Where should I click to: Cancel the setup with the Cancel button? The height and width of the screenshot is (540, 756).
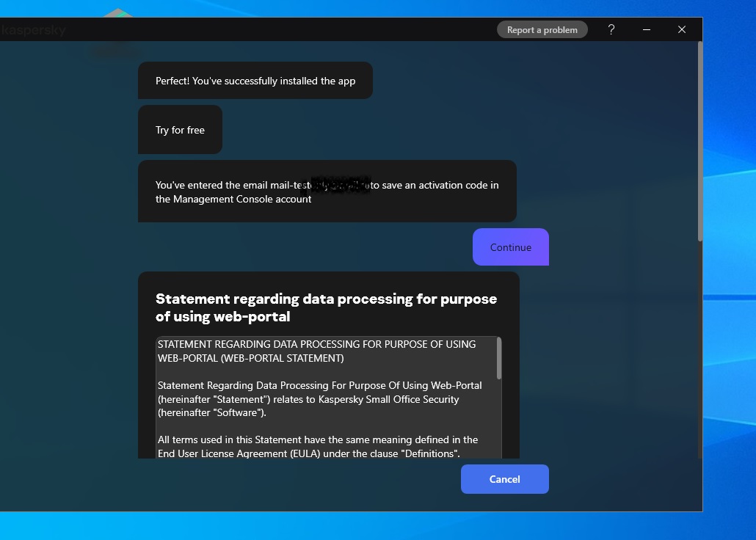pyautogui.click(x=505, y=479)
